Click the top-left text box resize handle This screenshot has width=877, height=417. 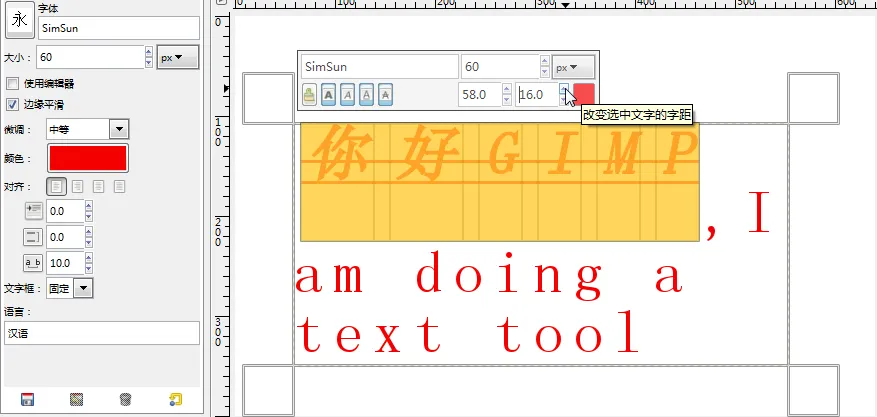tap(268, 98)
